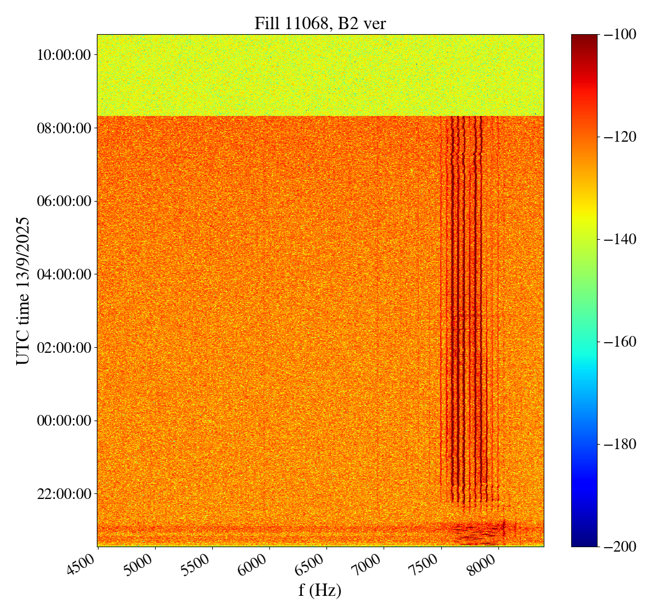Click the 'UTC time 13/9/2025' y-axis label
672x616 pixels.
[23, 291]
